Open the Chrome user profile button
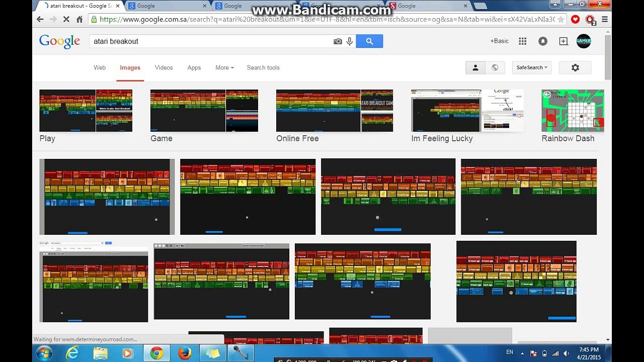This screenshot has width=644, height=362. click(555, 4)
